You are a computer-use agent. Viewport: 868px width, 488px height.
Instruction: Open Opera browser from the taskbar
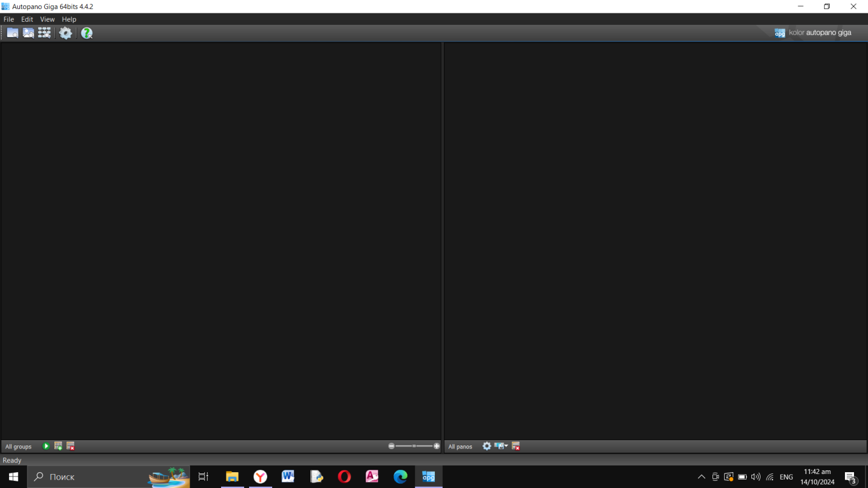point(344,477)
